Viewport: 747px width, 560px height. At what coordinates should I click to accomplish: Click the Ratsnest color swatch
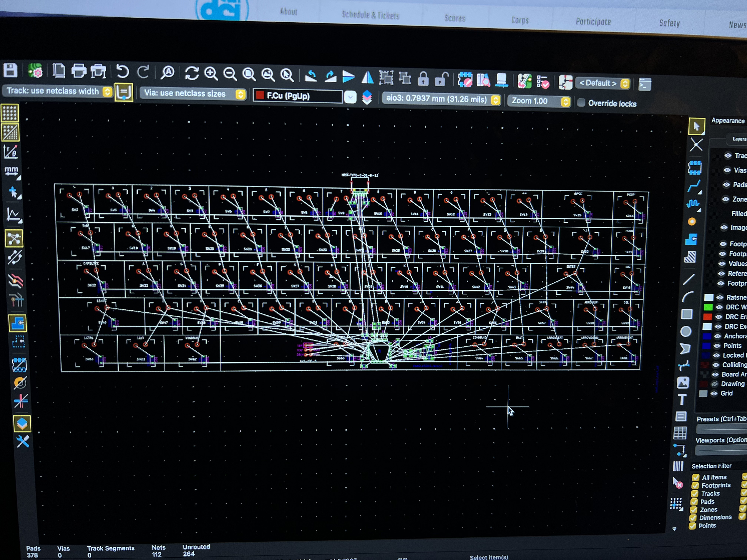(709, 297)
